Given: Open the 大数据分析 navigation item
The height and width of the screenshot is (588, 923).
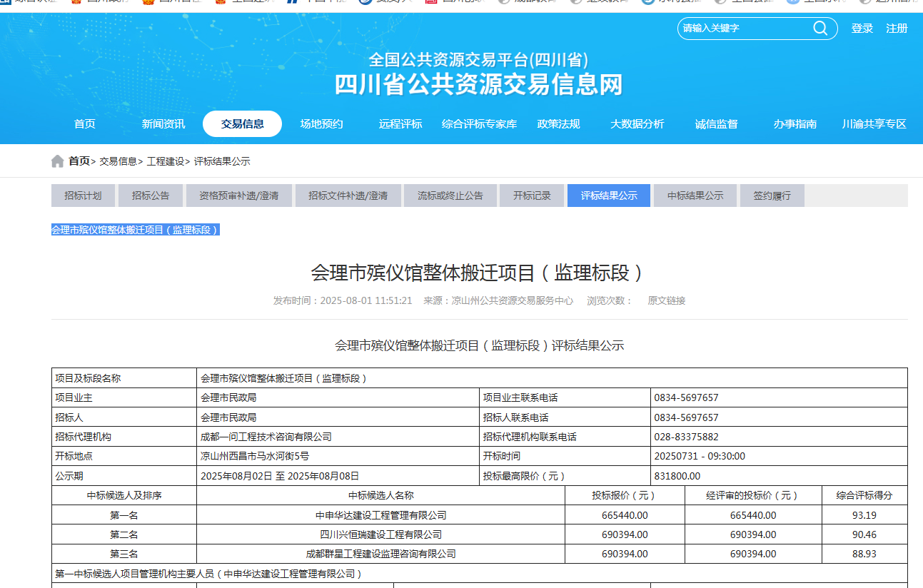Looking at the screenshot, I should [637, 124].
